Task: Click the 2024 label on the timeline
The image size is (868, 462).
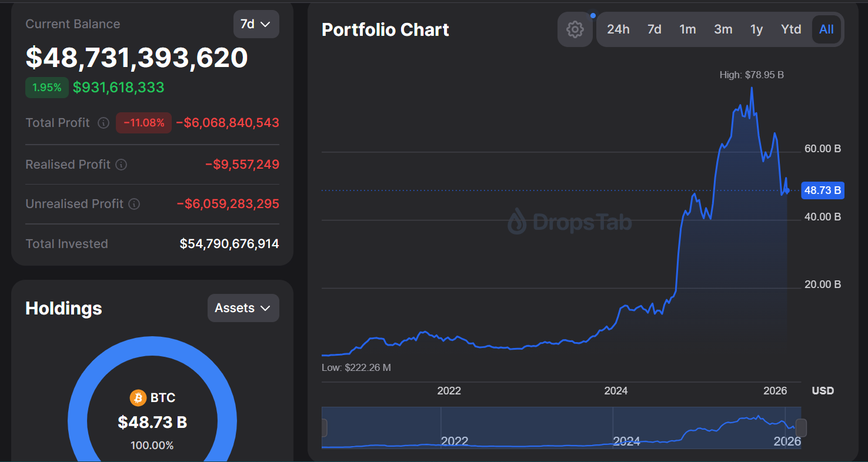Action: pos(616,390)
